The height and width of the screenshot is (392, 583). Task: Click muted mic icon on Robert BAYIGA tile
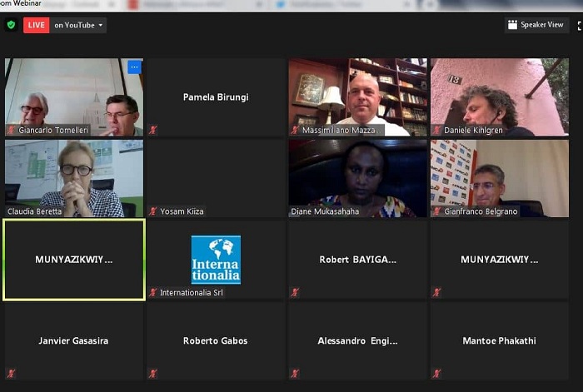click(295, 292)
